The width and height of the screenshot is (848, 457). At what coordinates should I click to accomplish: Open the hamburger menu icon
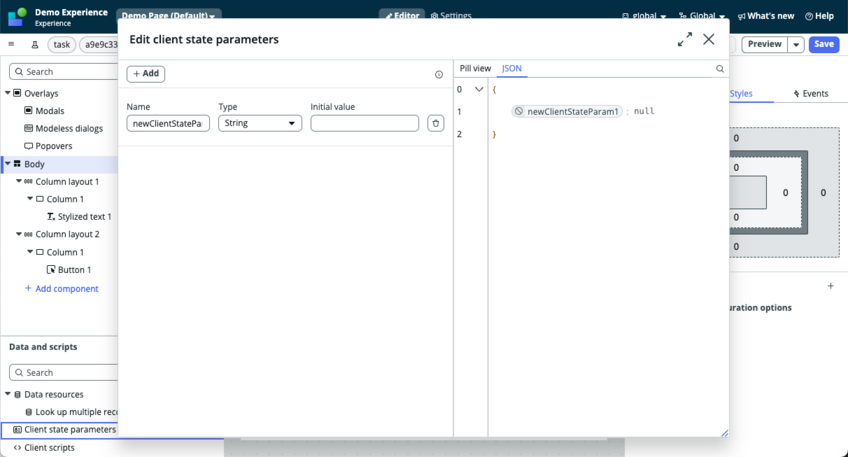(x=11, y=44)
